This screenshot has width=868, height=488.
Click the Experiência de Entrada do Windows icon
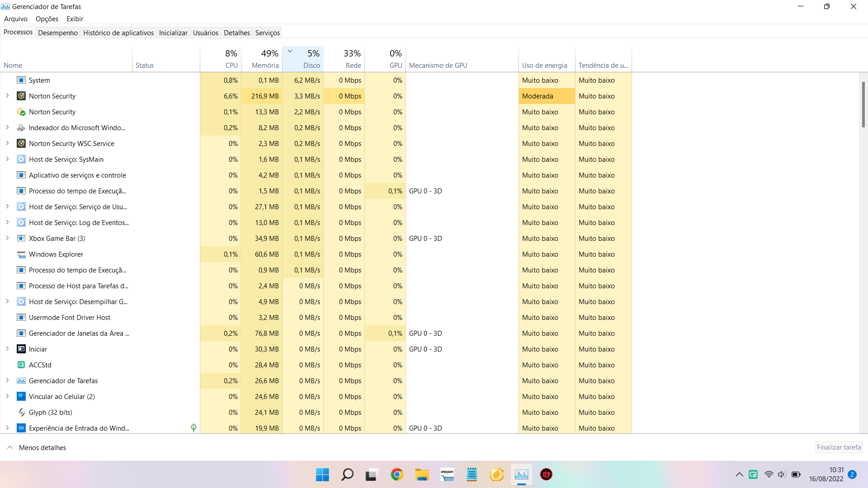click(x=21, y=428)
